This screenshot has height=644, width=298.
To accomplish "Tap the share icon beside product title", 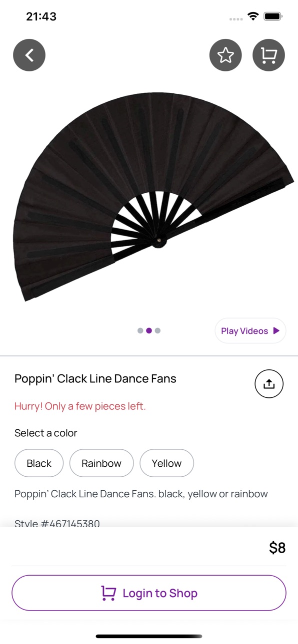I will point(269,384).
